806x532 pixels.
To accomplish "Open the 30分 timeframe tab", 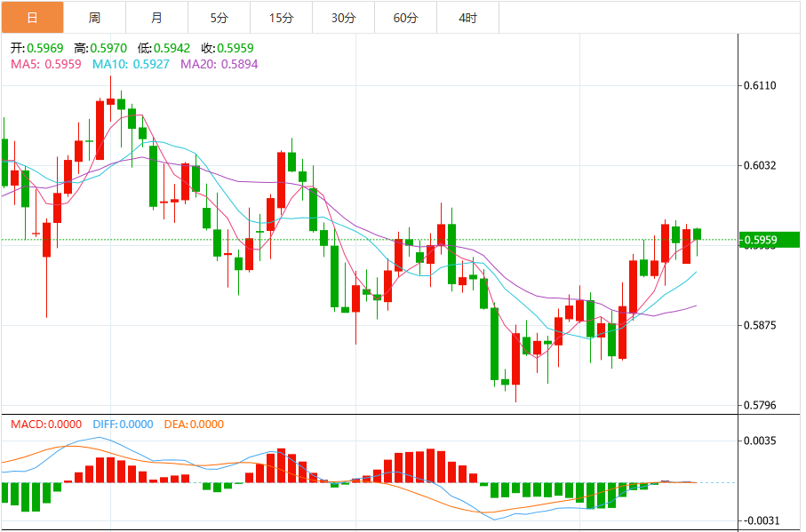I will (343, 18).
